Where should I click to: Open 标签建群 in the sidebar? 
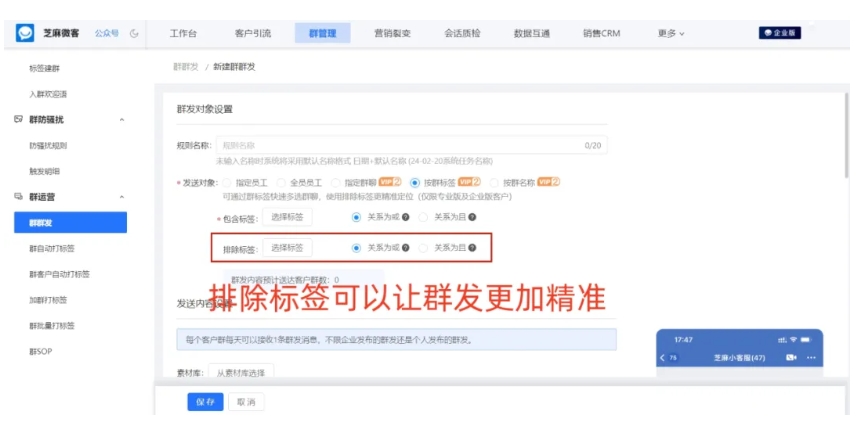pos(44,68)
